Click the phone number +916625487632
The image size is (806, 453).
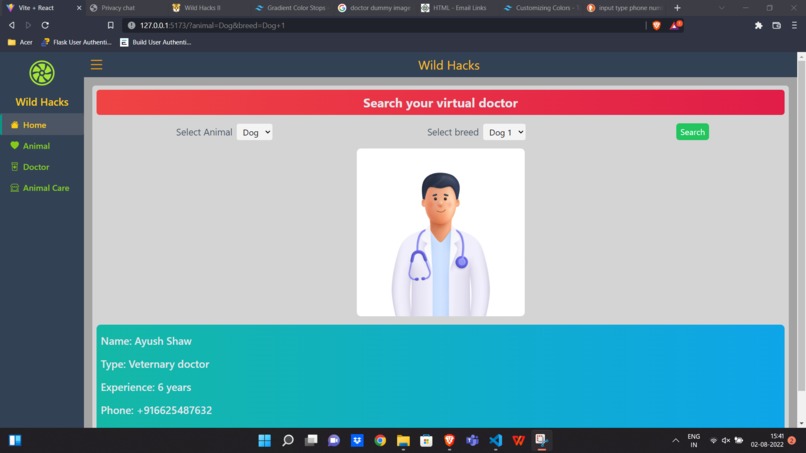[x=174, y=410]
